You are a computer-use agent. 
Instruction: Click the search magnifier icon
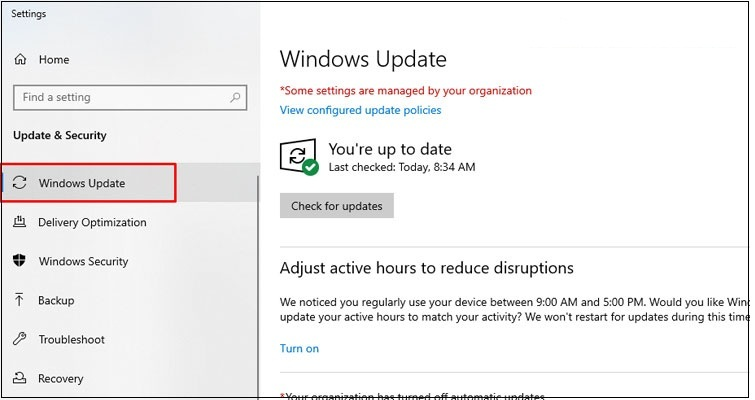click(x=235, y=98)
